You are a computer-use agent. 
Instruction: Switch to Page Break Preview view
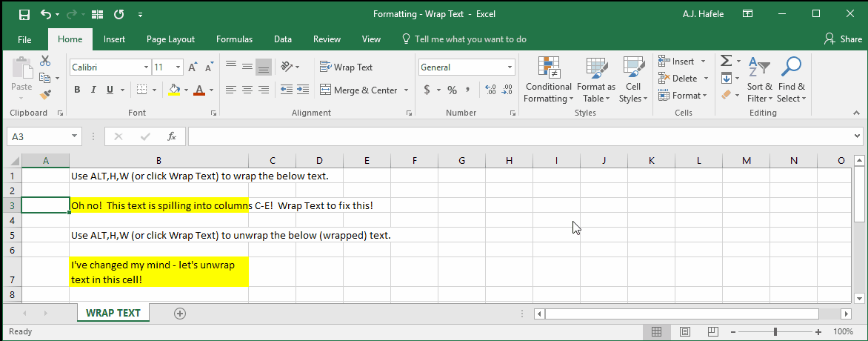713,332
